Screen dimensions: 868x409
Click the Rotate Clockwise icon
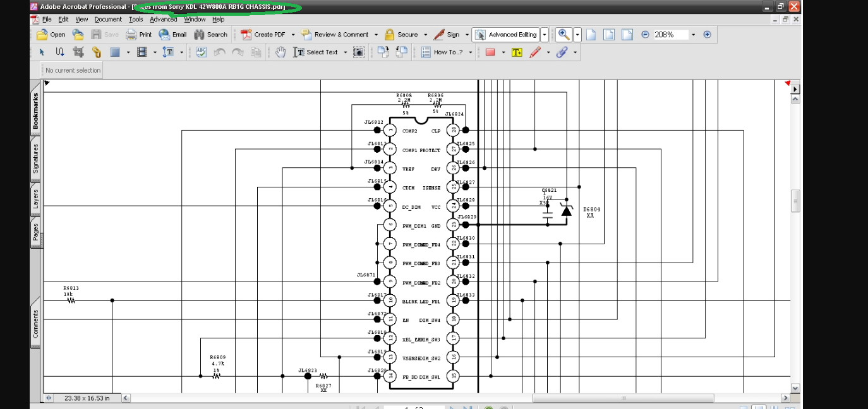pos(383,52)
